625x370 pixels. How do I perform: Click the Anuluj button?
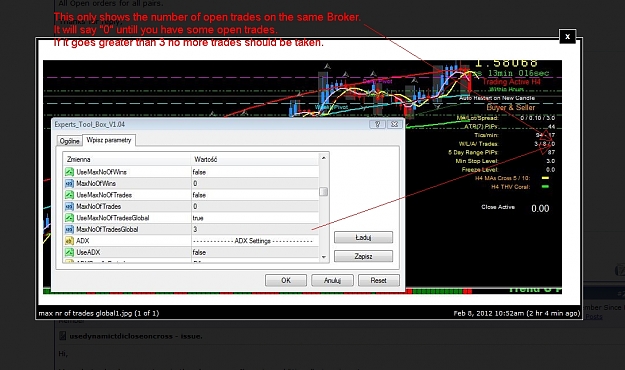(x=332, y=280)
